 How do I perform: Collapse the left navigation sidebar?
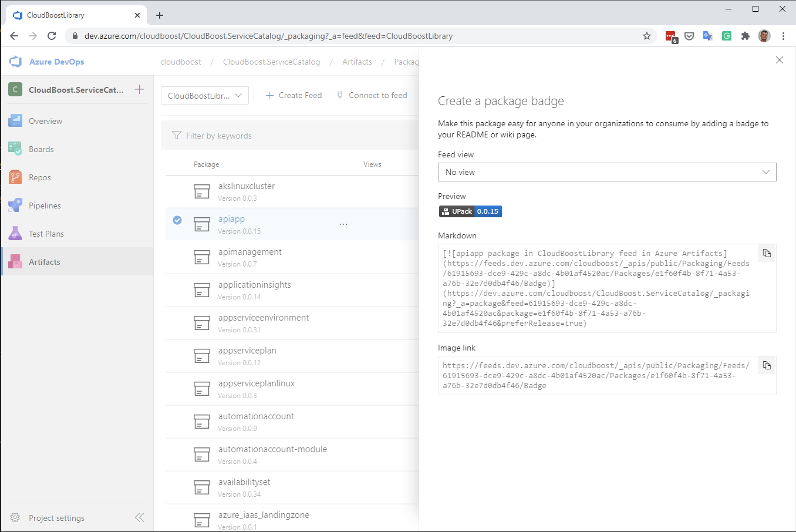(x=139, y=517)
